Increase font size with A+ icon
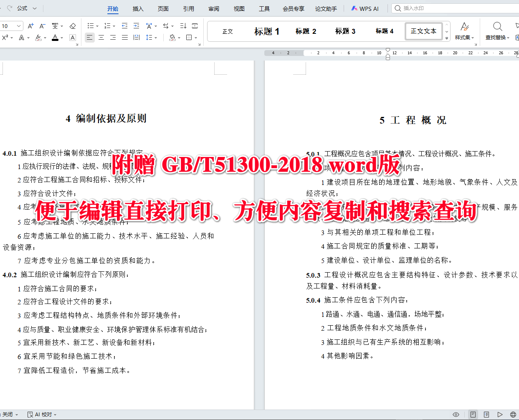The height and width of the screenshot is (420, 519). pyautogui.click(x=30, y=26)
